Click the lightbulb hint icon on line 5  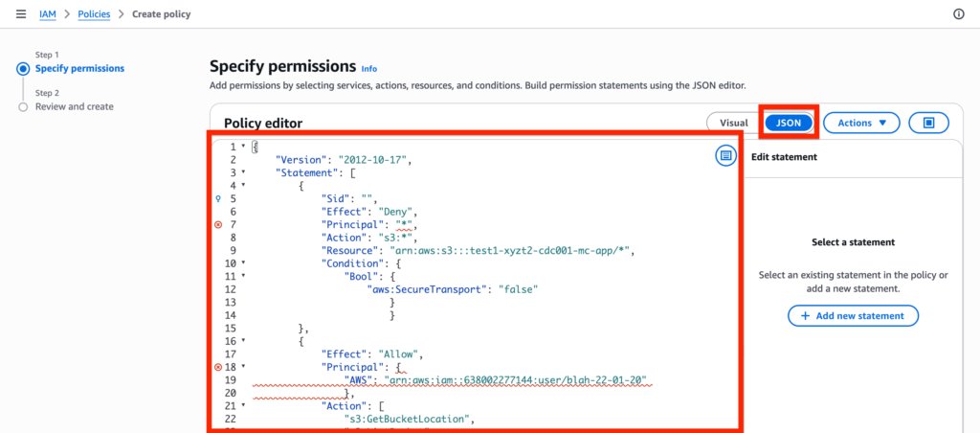coord(218,198)
